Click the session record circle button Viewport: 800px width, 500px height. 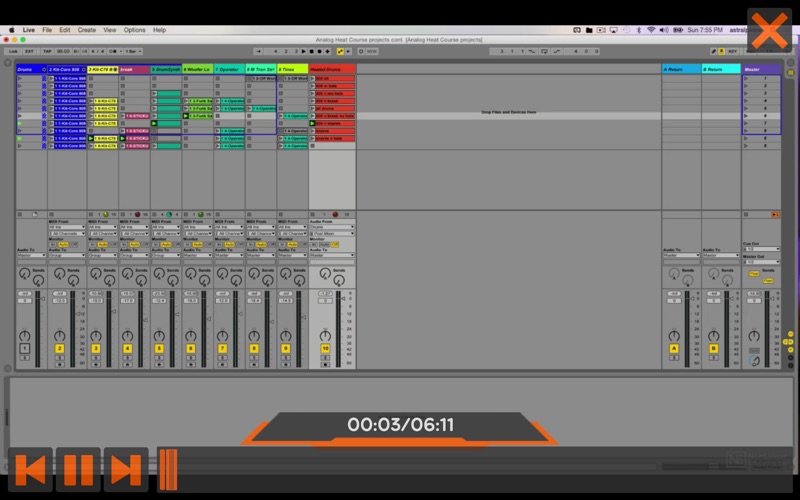coord(361,52)
